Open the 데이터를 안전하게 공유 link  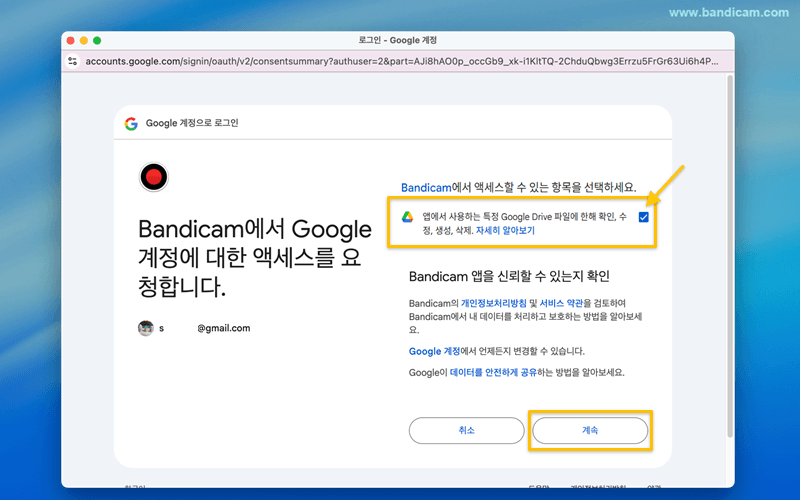(493, 372)
